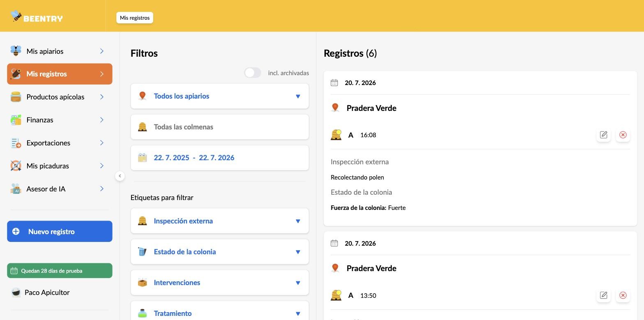Viewport: 644px width, 320px height.
Task: Click the Finanzas sidebar icon
Action: pyautogui.click(x=16, y=120)
